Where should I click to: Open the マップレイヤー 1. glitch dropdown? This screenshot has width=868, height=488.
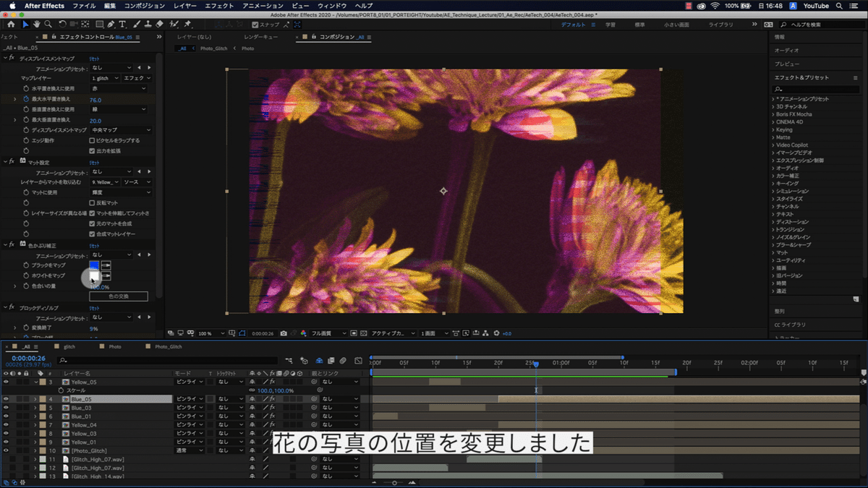(x=105, y=78)
